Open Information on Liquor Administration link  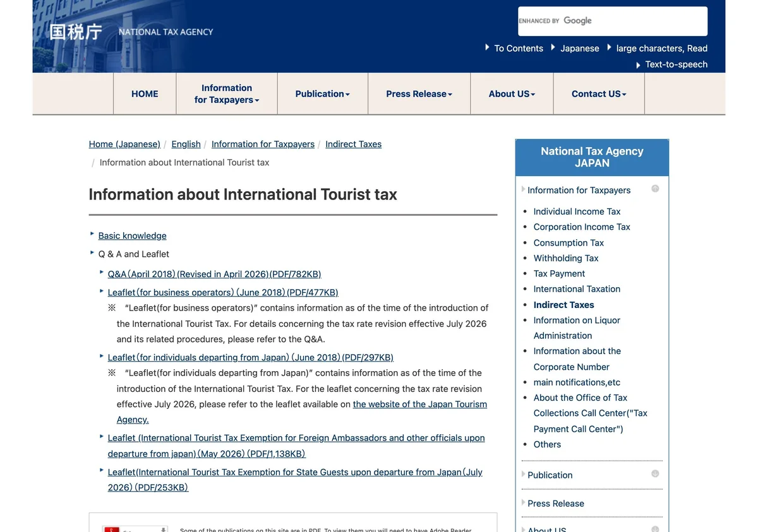point(577,328)
